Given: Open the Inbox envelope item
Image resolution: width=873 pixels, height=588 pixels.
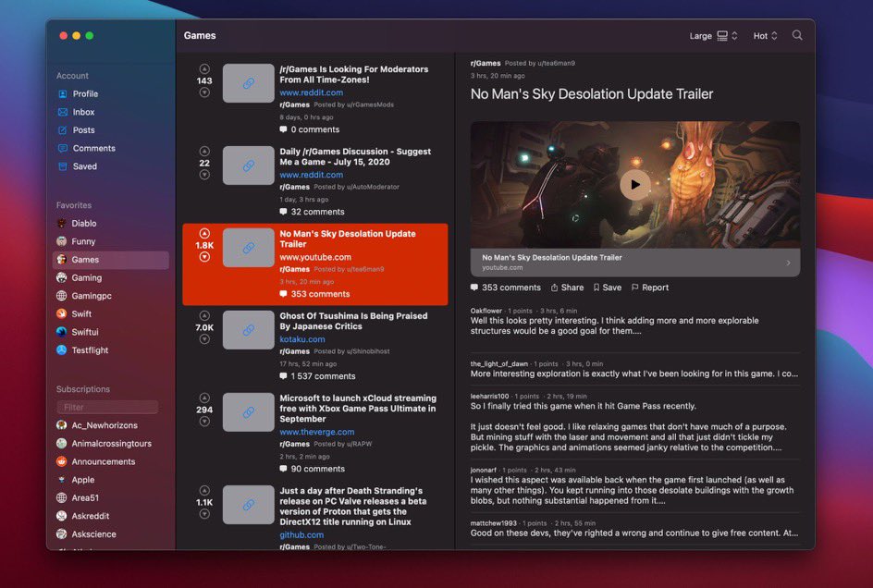Looking at the screenshot, I should (111, 112).
